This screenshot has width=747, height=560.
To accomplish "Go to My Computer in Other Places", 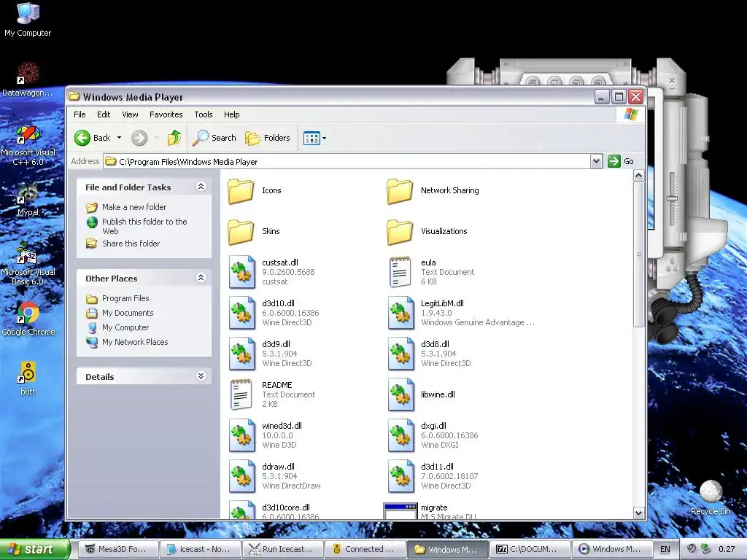I will (125, 327).
